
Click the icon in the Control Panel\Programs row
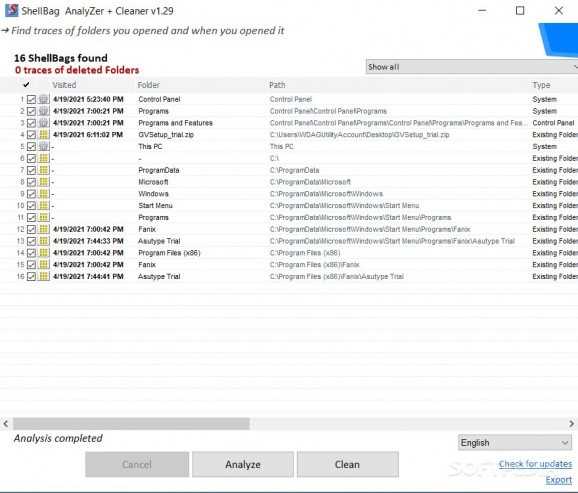click(44, 111)
